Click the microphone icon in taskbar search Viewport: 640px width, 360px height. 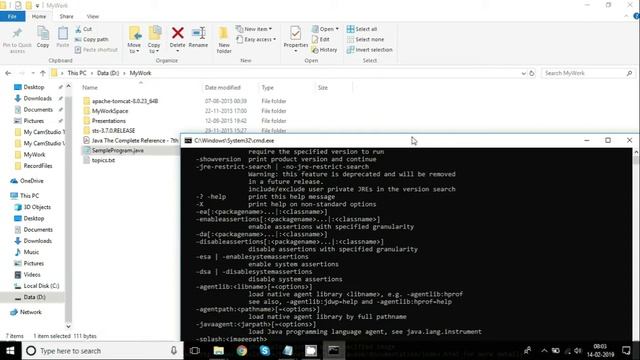[174, 351]
